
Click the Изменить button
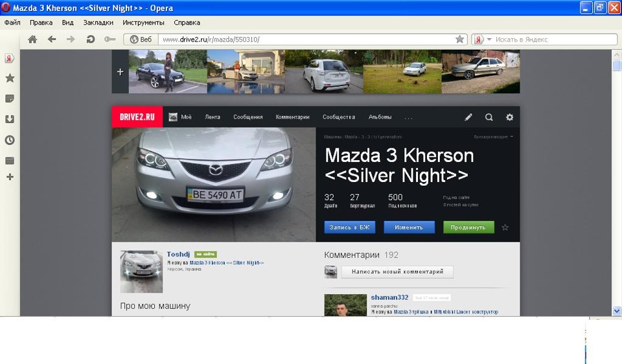(409, 227)
